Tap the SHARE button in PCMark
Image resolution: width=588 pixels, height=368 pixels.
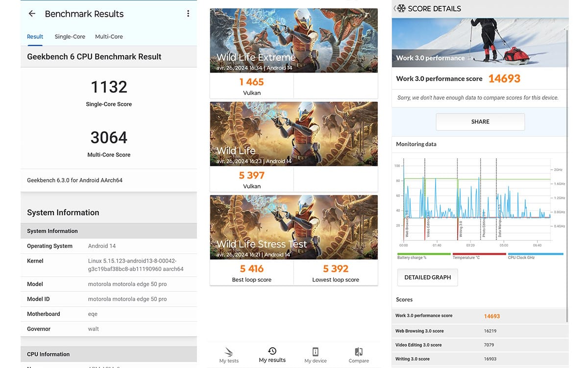(x=480, y=122)
